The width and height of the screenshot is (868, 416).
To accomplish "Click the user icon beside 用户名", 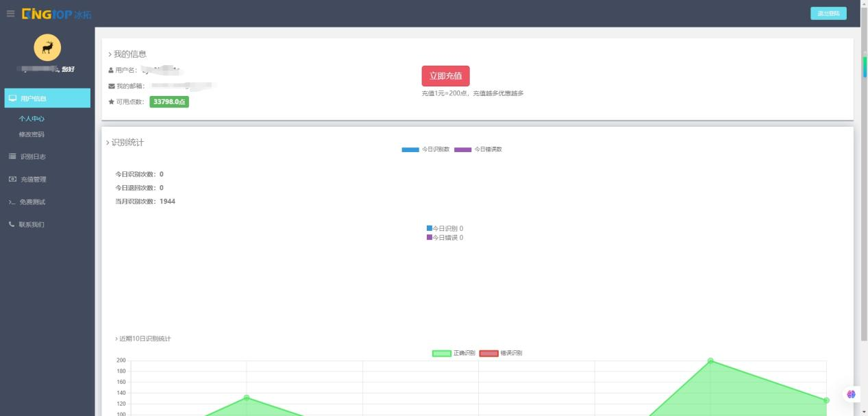I will (x=111, y=70).
